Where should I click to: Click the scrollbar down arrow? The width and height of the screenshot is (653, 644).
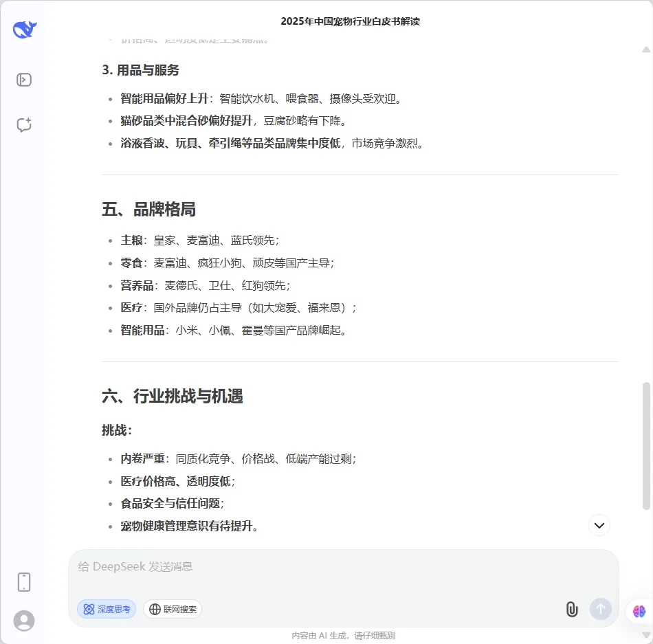tap(646, 635)
